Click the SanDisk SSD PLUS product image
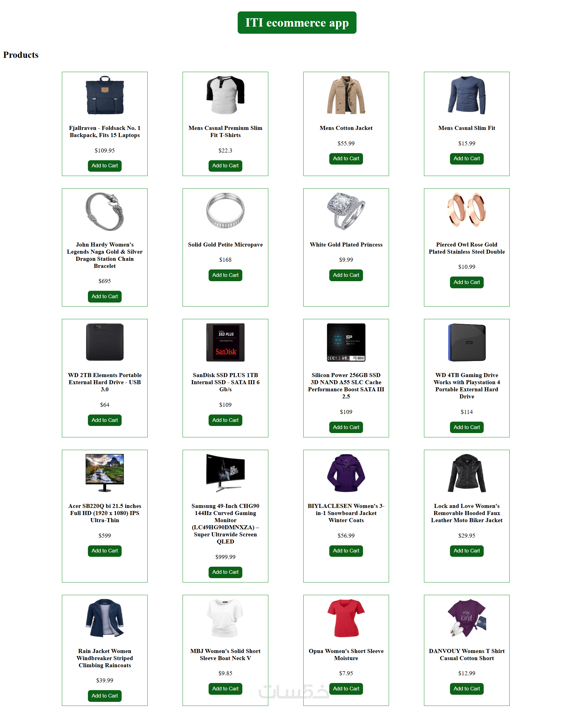This screenshot has height=713, width=588. point(225,342)
